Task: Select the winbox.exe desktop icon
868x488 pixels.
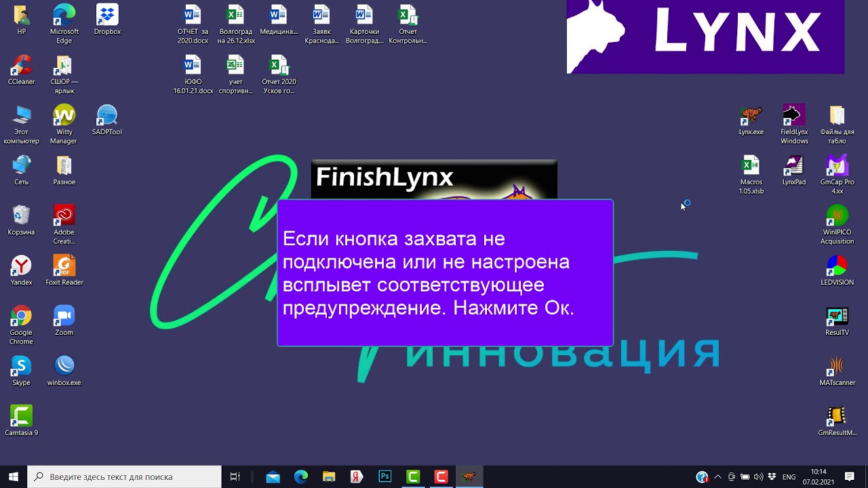Action: tap(64, 371)
